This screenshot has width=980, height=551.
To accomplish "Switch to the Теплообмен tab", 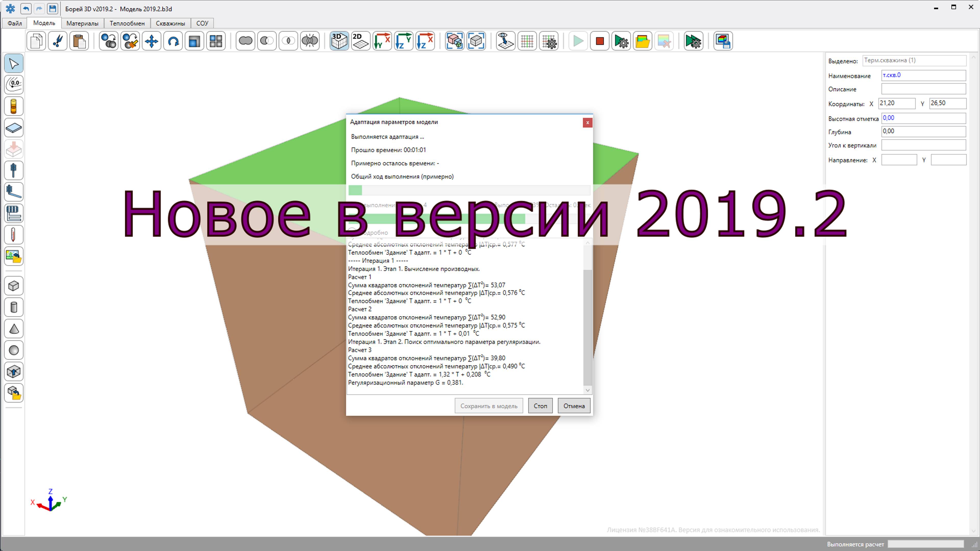I will coord(127,23).
